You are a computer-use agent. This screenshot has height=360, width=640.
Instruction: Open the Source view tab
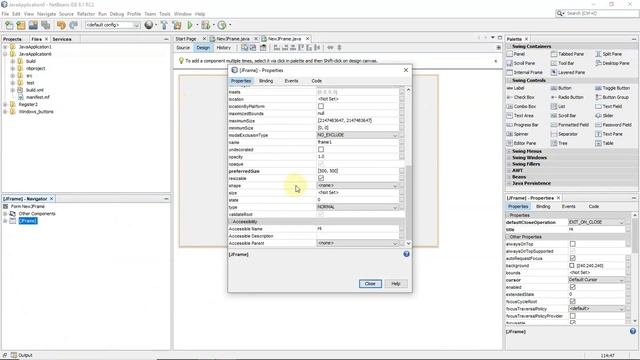pos(183,48)
